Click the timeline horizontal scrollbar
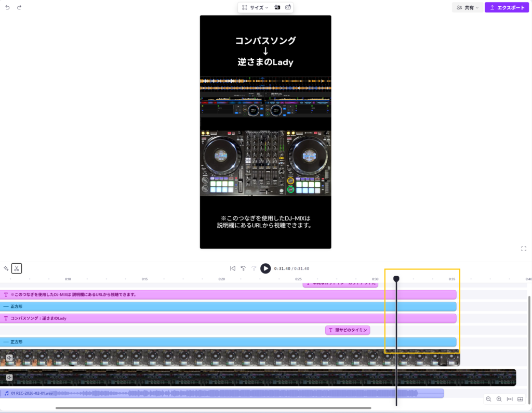 pos(213,408)
